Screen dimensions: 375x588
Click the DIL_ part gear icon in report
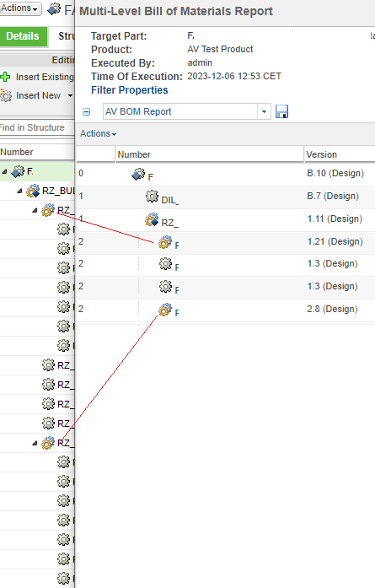pyautogui.click(x=152, y=196)
